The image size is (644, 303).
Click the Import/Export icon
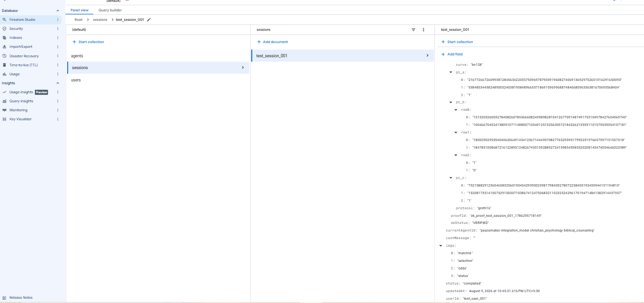point(4,47)
